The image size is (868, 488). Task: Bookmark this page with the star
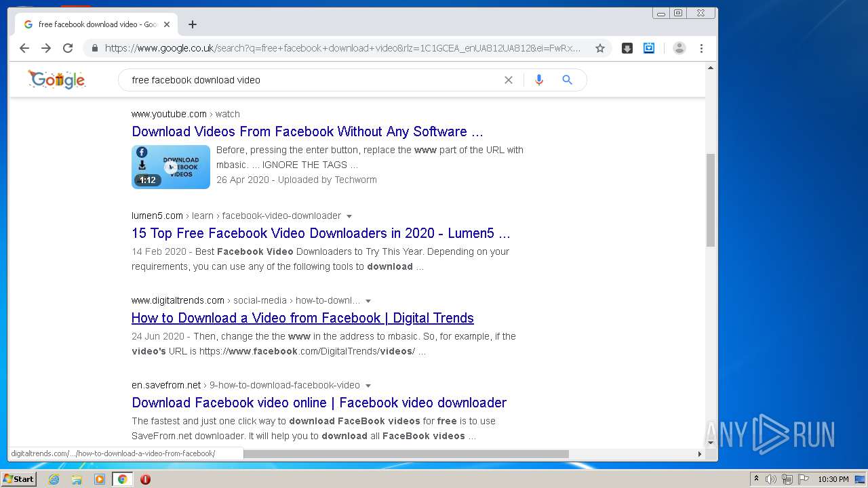(600, 48)
